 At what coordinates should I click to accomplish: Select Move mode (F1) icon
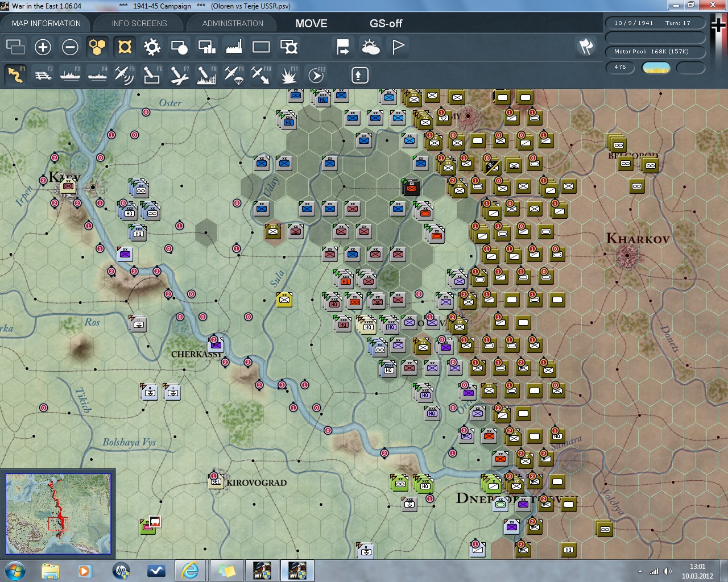[15, 76]
